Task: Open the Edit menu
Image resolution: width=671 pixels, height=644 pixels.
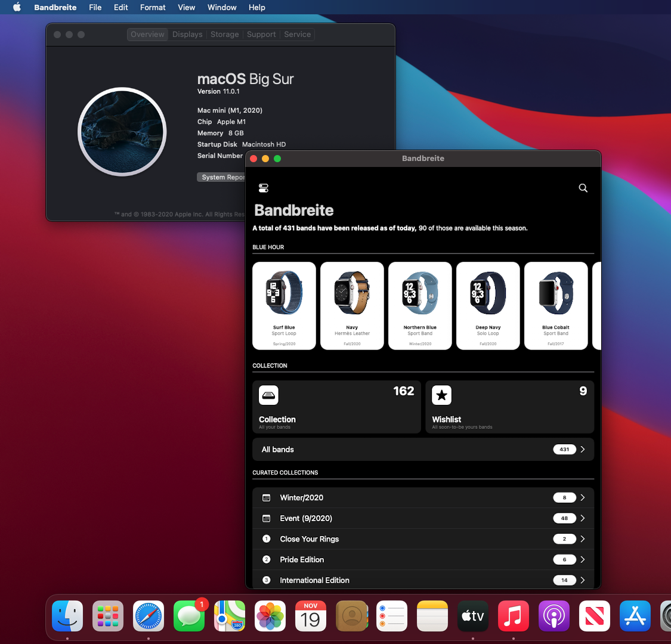Action: click(x=120, y=7)
